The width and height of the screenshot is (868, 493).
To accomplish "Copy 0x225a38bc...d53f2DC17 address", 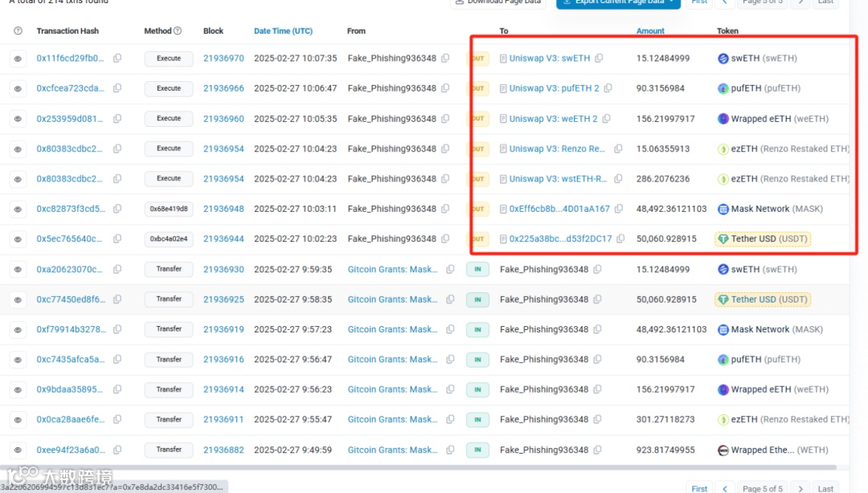I will [x=620, y=238].
